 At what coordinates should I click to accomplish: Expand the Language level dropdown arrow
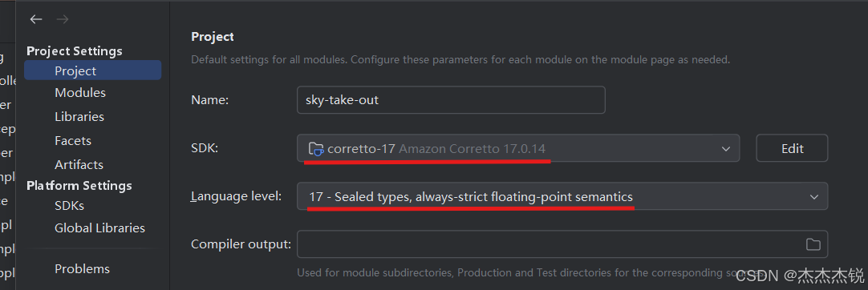(813, 196)
